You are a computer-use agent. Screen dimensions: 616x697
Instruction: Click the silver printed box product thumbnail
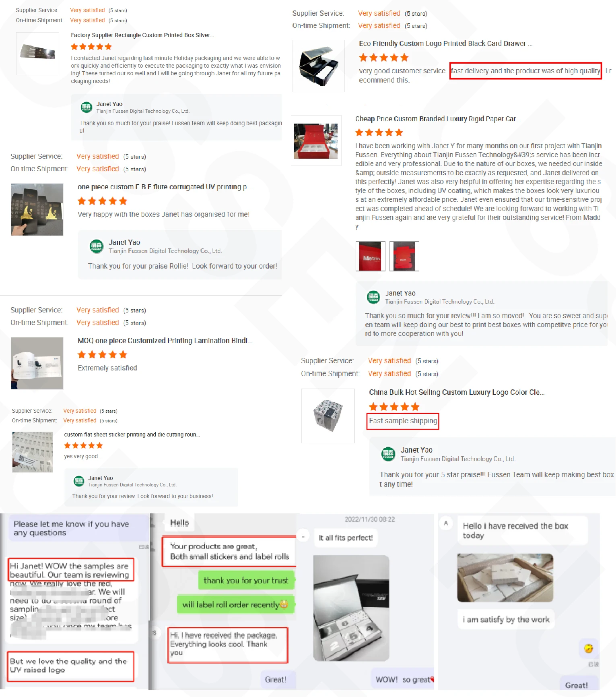point(37,54)
